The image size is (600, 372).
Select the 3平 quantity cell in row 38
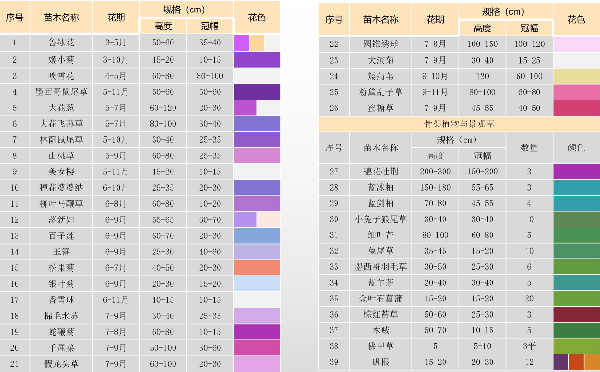point(529,346)
